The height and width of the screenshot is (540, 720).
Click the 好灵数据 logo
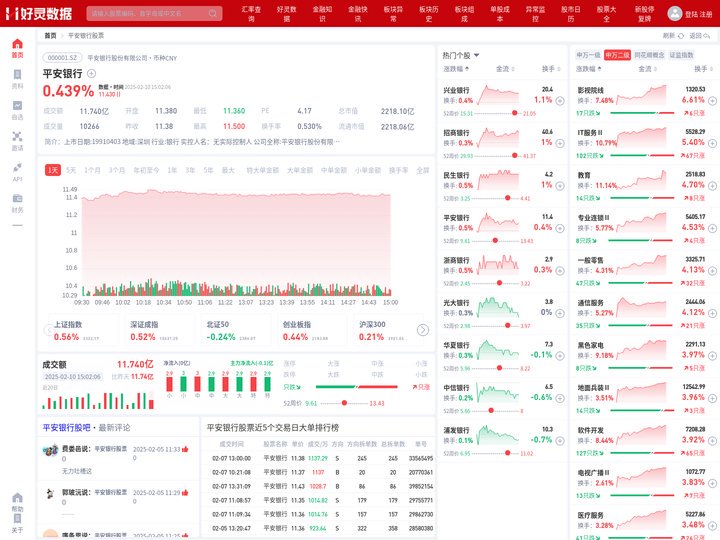tap(39, 13)
